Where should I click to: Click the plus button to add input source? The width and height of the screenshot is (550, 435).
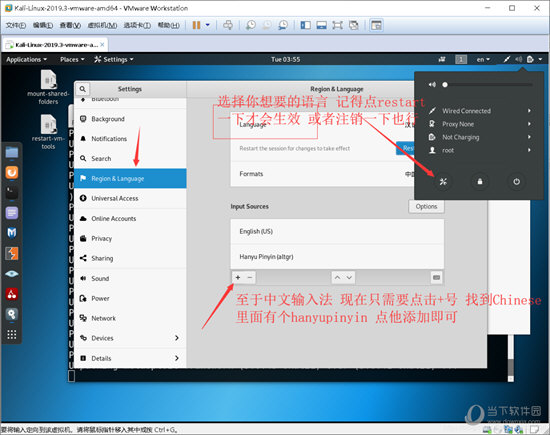238,277
